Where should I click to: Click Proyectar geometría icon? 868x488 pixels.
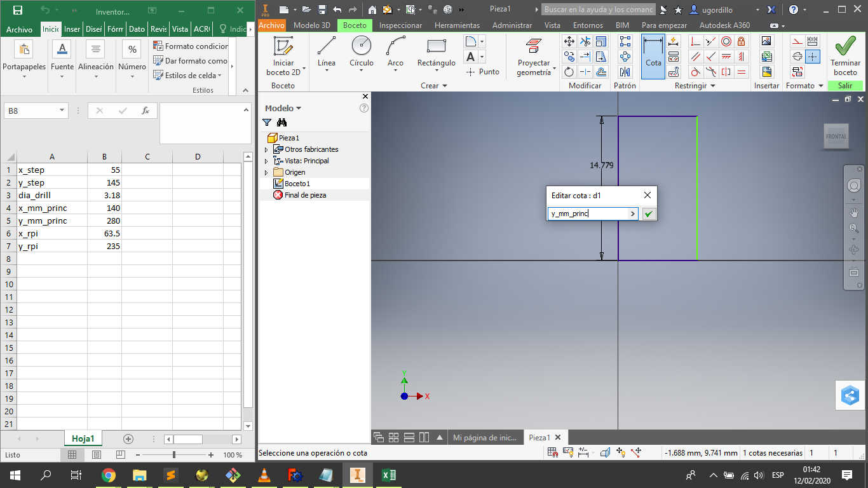pos(533,46)
